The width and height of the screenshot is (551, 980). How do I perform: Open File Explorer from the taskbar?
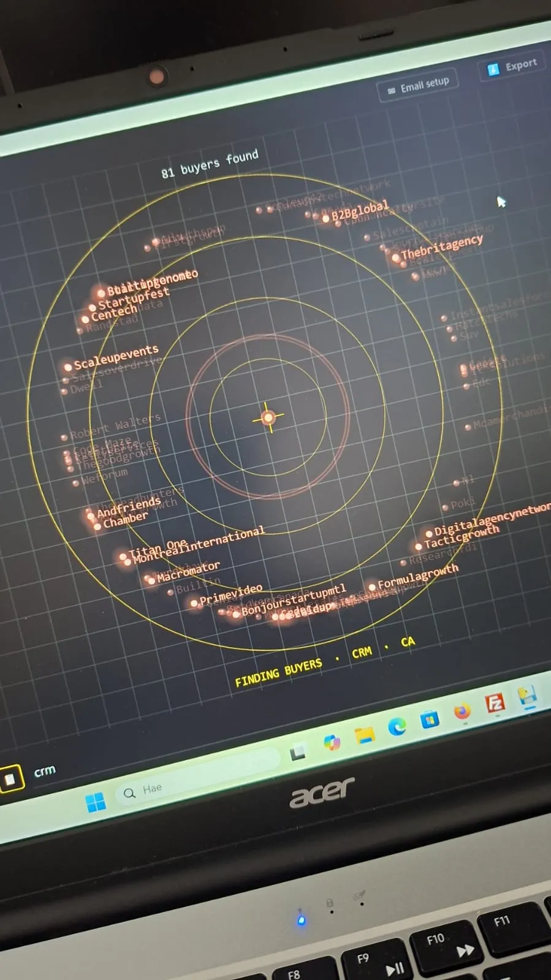click(364, 734)
